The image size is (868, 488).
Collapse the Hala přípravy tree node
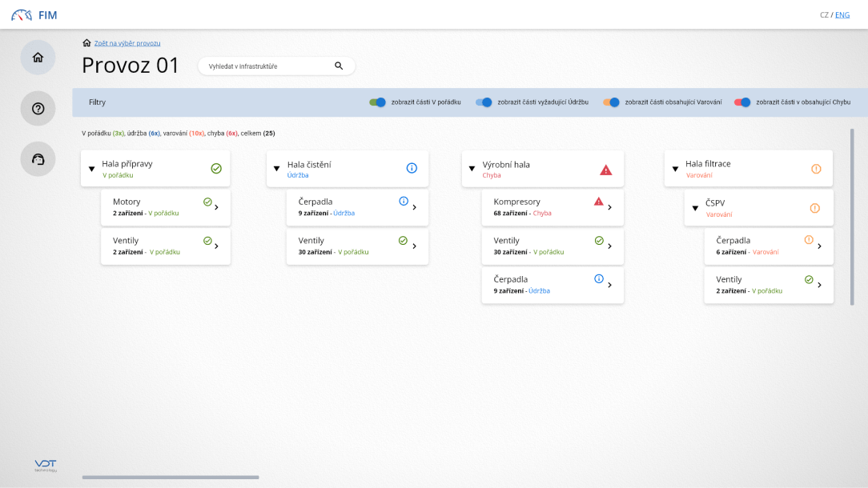pyautogui.click(x=91, y=169)
